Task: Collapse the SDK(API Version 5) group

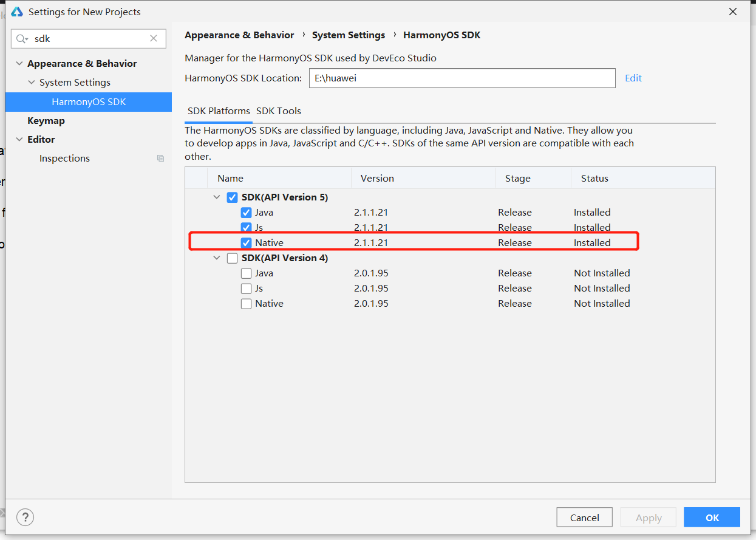Action: pyautogui.click(x=217, y=197)
